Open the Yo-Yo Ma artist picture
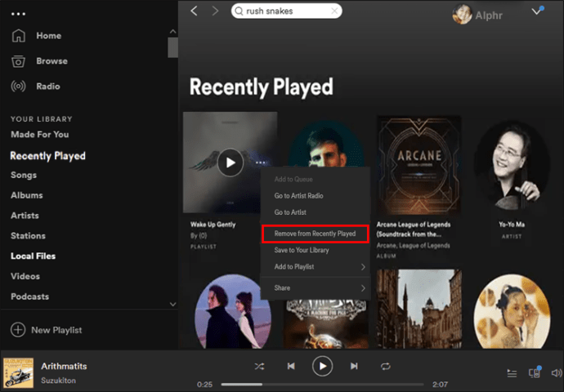 (x=512, y=165)
